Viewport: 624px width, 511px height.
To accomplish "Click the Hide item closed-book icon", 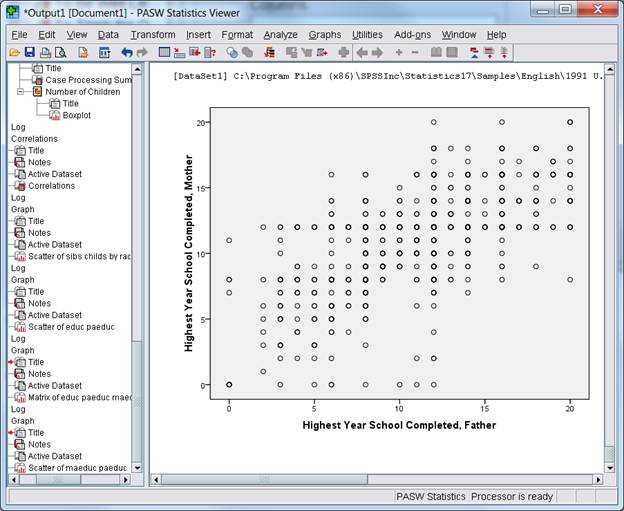I will [x=452, y=52].
